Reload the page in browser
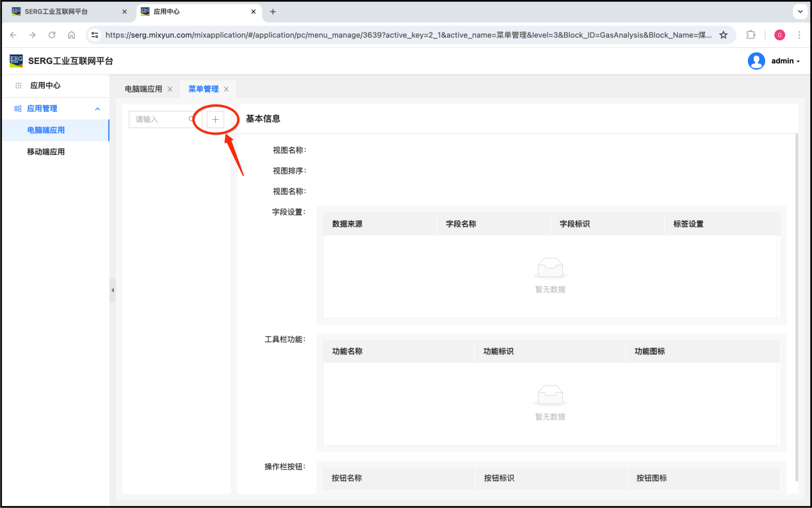The height and width of the screenshot is (508, 812). point(52,35)
